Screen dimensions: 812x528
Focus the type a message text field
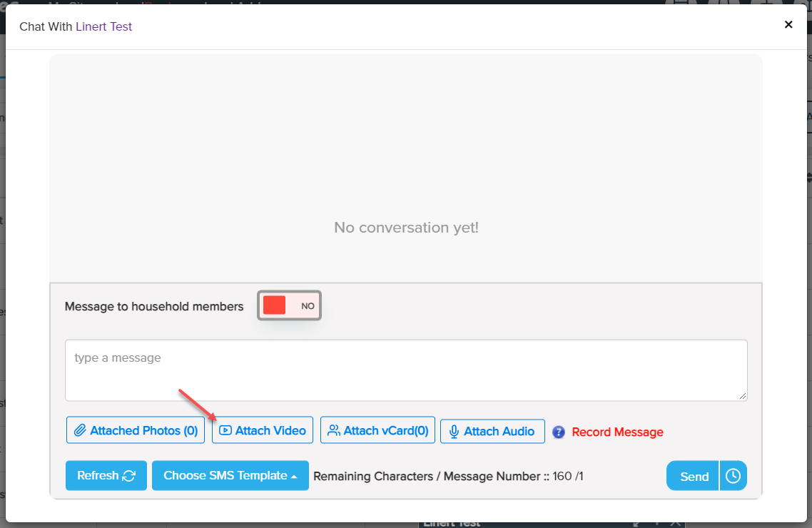pos(405,370)
